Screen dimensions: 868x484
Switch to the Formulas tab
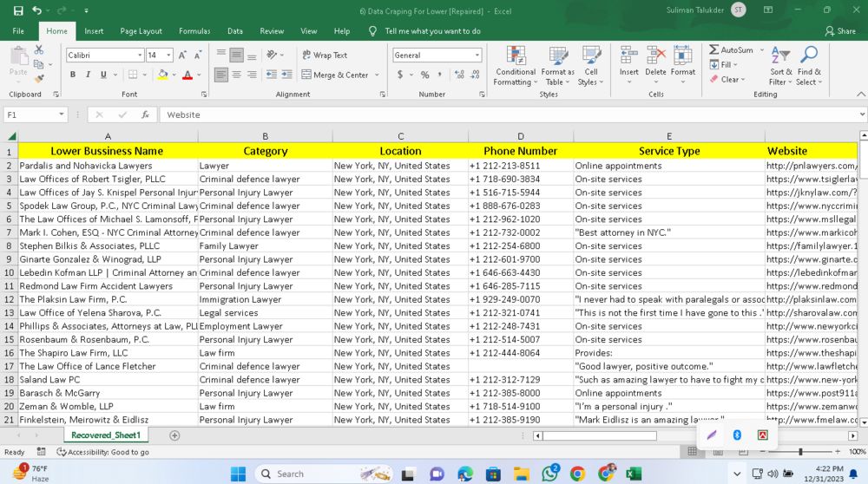[x=194, y=31]
